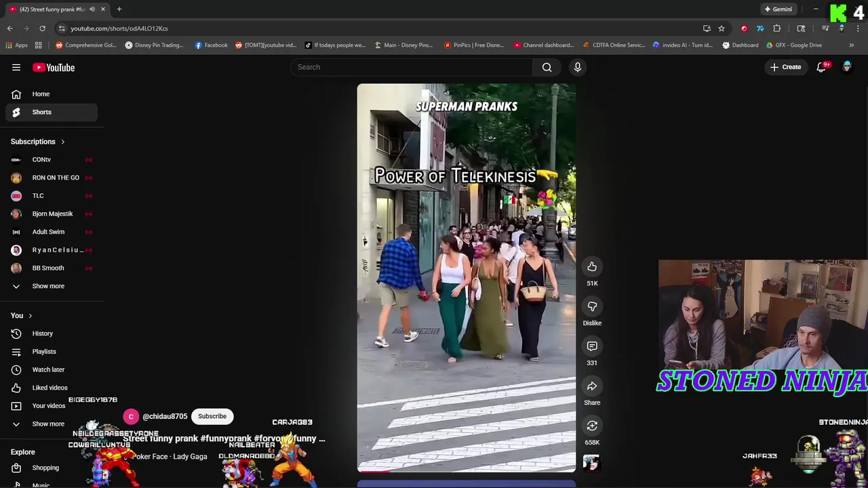868x488 pixels.
Task: Open the RON ON THE GO channel
Action: pyautogui.click(x=51, y=178)
